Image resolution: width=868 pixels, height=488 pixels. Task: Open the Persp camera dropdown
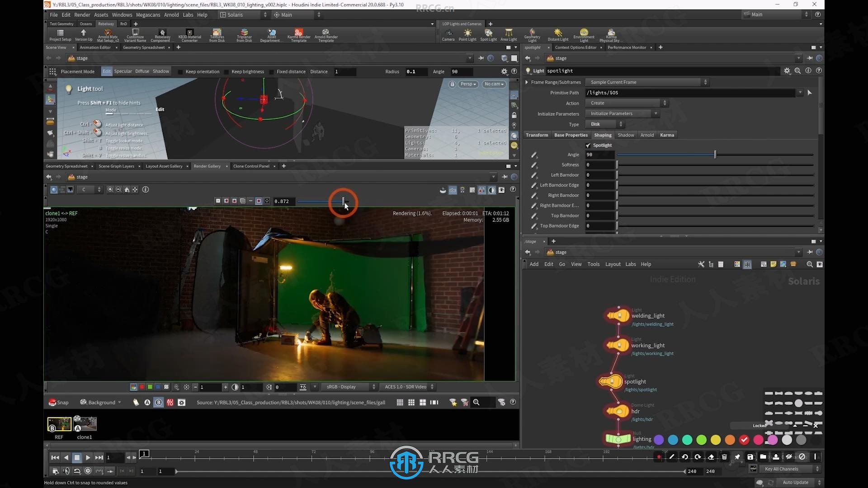(x=468, y=84)
